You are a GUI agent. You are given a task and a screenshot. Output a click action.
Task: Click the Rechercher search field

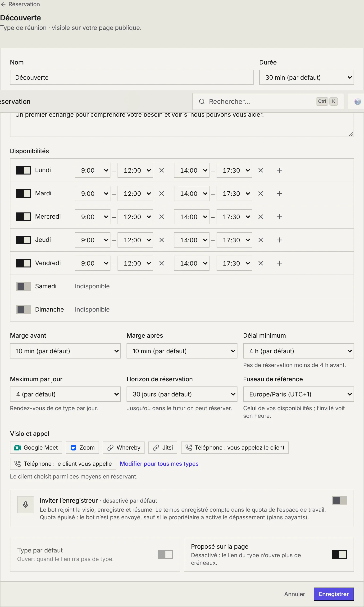pos(268,101)
